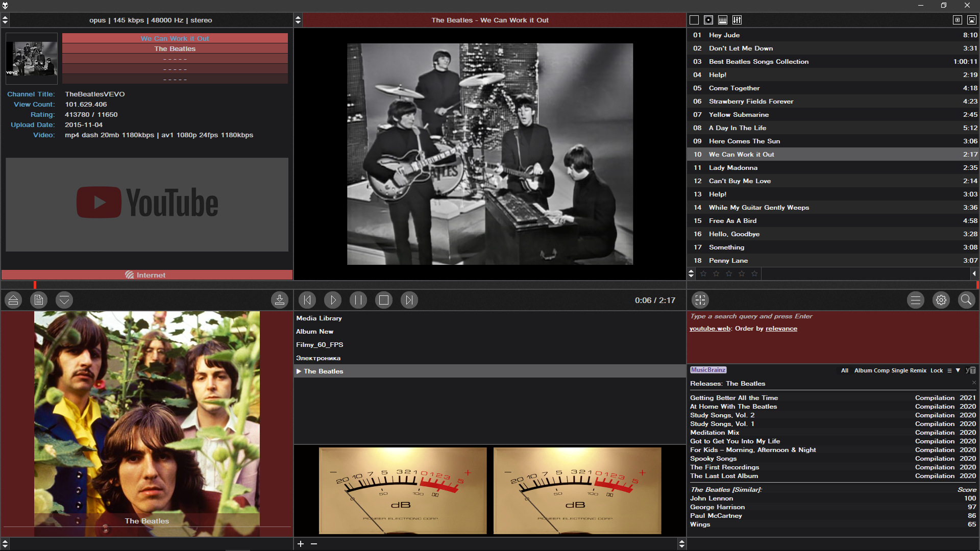Click the seek bar position marker
Screen dimensions: 980x551
coord(35,285)
